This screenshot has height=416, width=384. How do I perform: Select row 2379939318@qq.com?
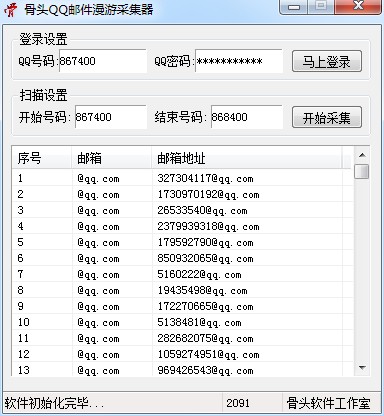[x=183, y=226]
